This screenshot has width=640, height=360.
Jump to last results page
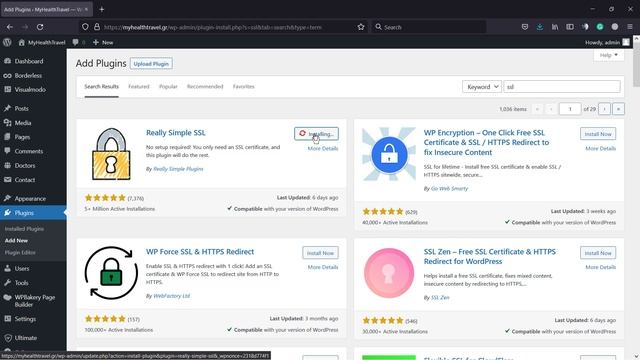[x=618, y=109]
